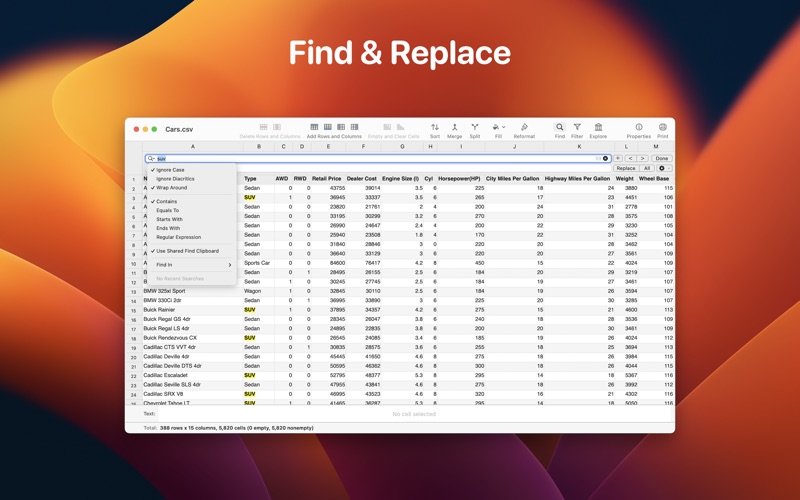The image size is (800, 500).
Task: Select the Merge tool icon
Action: click(x=454, y=127)
